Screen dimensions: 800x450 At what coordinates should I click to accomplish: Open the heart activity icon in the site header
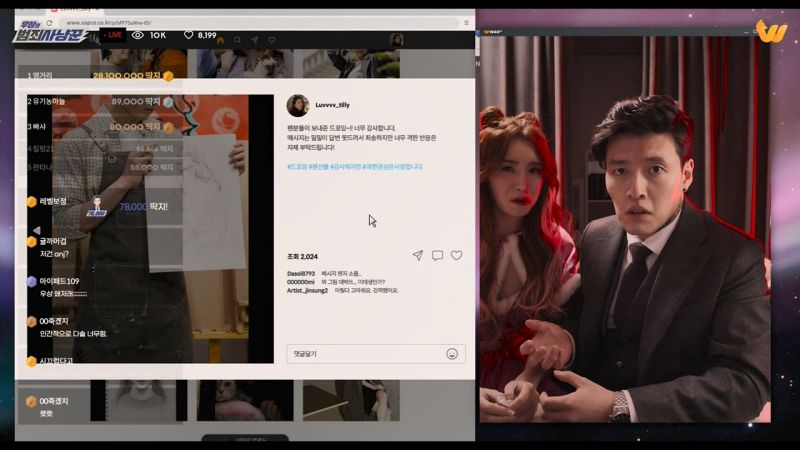pos(272,40)
